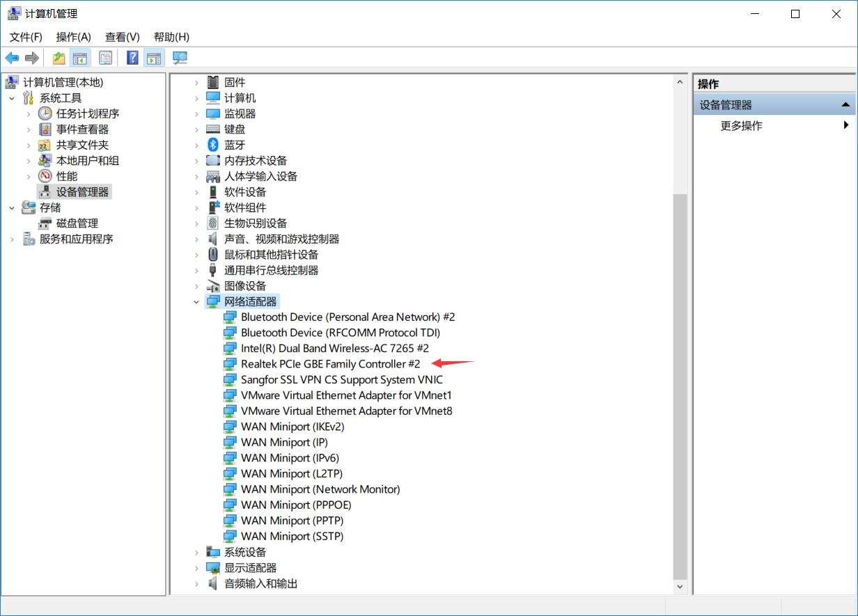Expand the 软件组件 category
858x616 pixels.
[197, 207]
